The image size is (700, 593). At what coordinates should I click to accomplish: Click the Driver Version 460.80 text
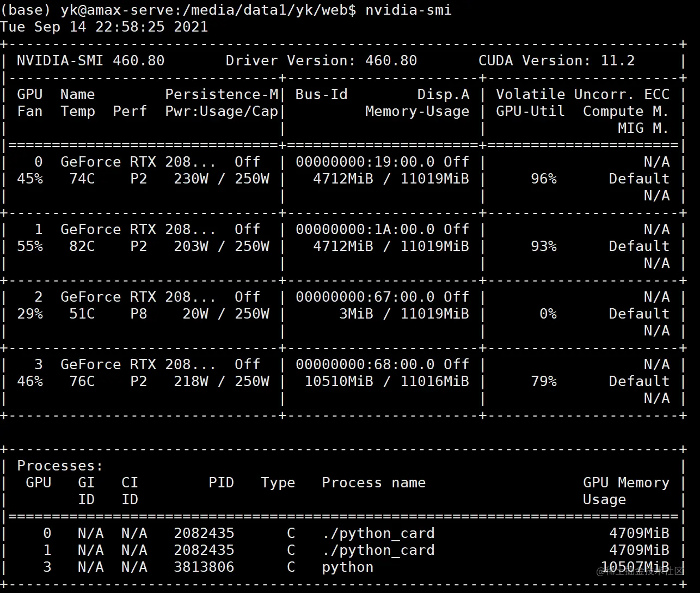321,60
